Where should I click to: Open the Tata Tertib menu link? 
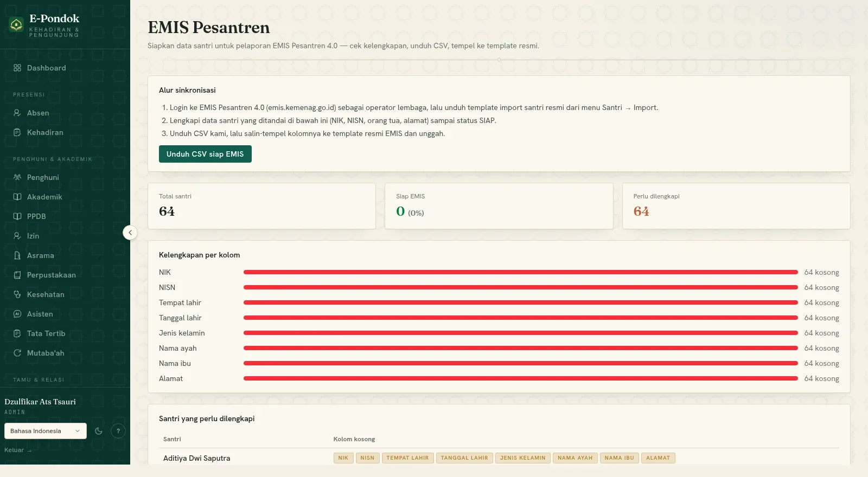pyautogui.click(x=65, y=333)
